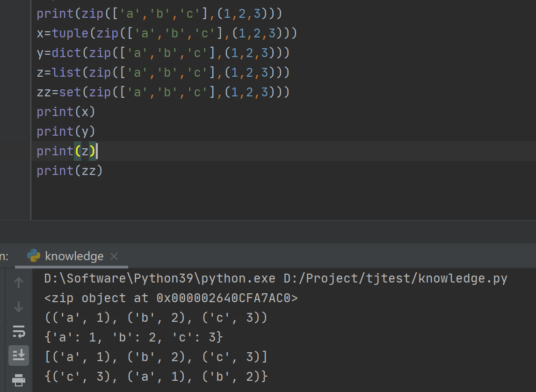Click the first print(zip(...)) line

pos(94,13)
